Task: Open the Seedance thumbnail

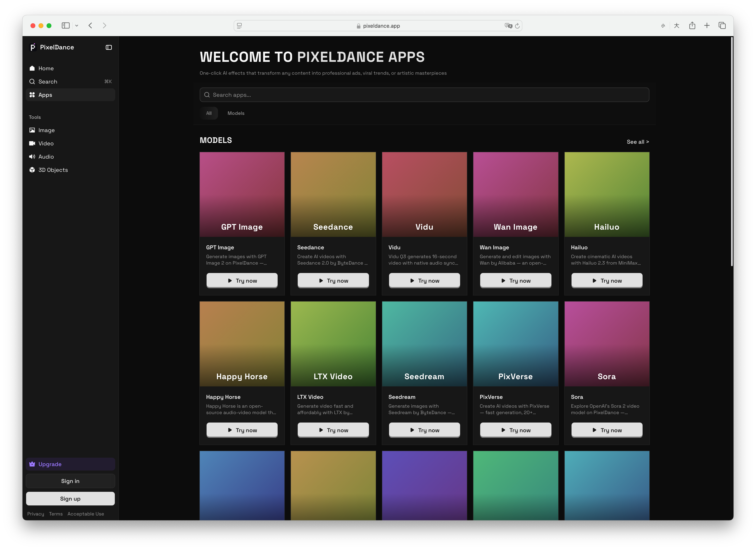Action: click(x=333, y=195)
